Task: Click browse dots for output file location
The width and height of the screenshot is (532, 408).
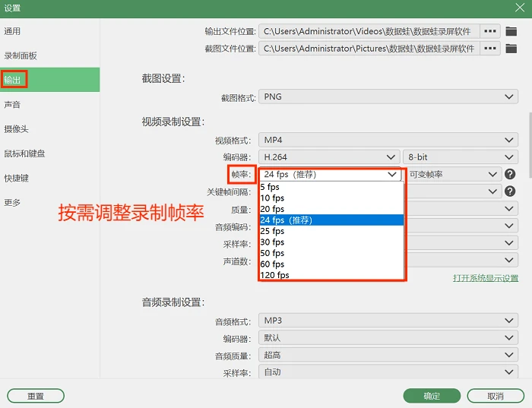Action: pos(490,31)
